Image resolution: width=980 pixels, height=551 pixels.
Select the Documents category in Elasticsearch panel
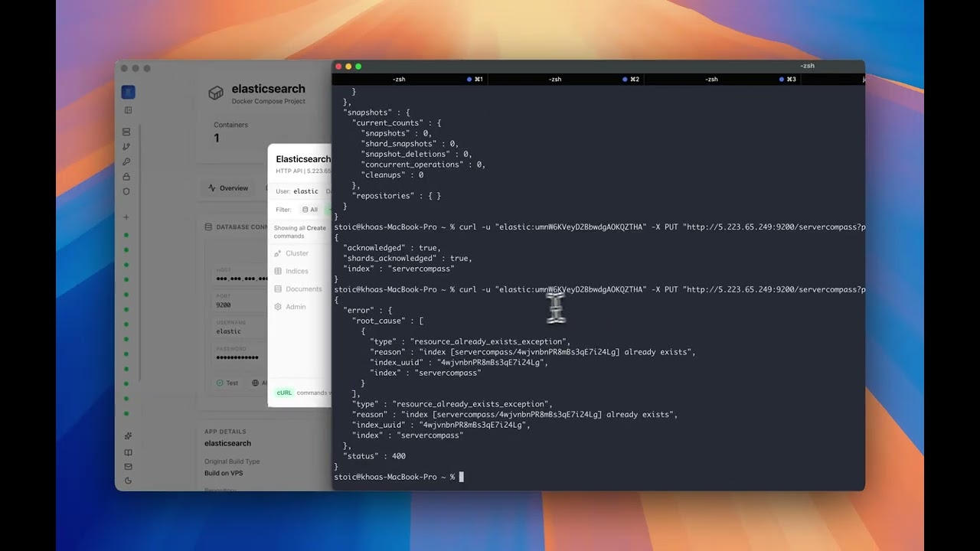[x=299, y=289]
